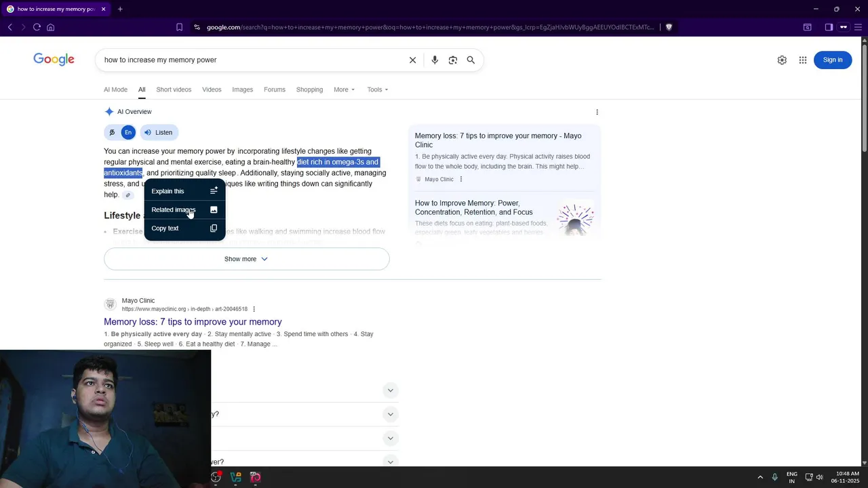The image size is (868, 488).
Task: Start voice search with the microphone icon
Action: 435,60
